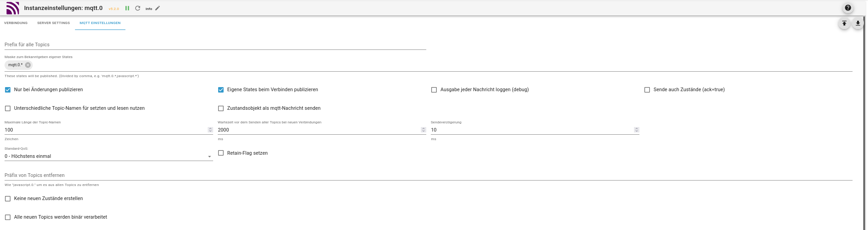Check "Keine neuen Zustände erstellen"

(x=8, y=199)
